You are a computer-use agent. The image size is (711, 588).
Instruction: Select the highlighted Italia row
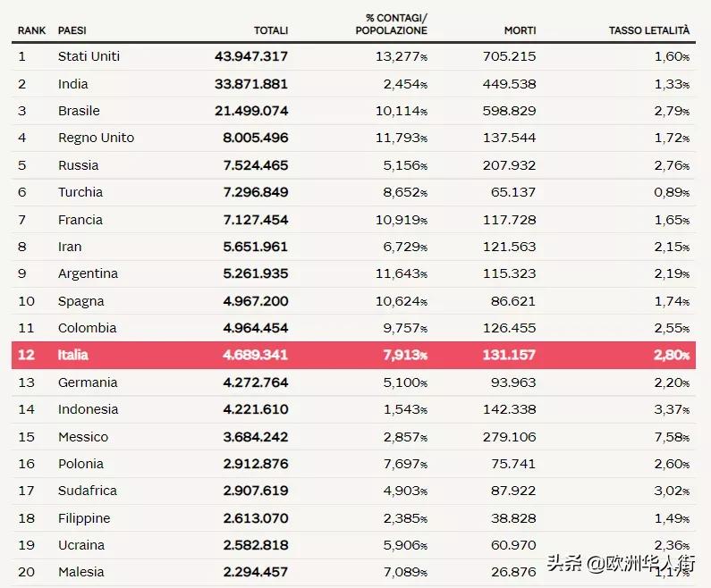pyautogui.click(x=354, y=355)
